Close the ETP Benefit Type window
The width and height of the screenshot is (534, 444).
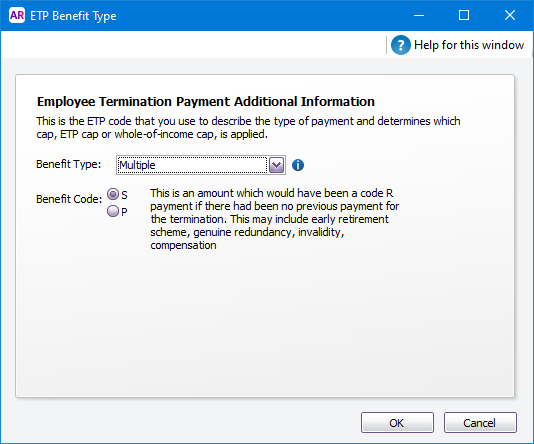click(510, 16)
